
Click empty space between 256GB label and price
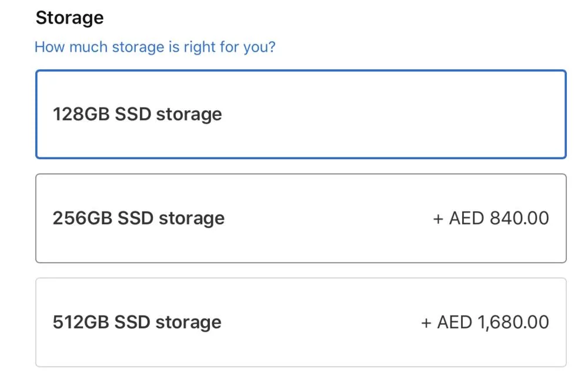pyautogui.click(x=329, y=219)
